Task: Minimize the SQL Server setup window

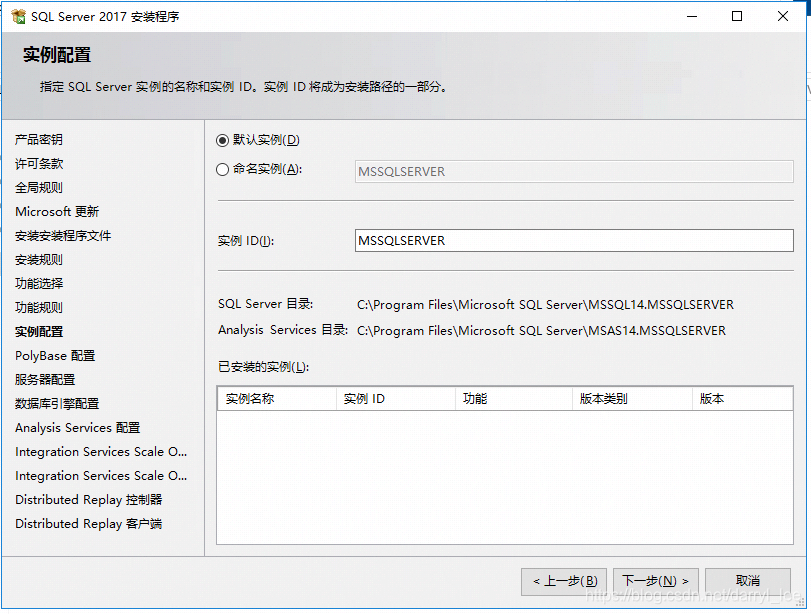Action: pos(692,17)
